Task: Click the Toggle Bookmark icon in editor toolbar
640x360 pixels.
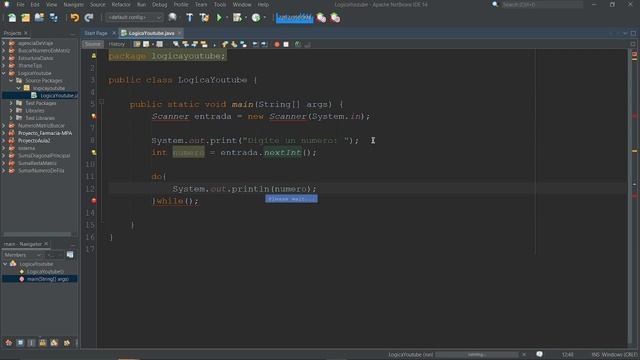Action: (243, 44)
